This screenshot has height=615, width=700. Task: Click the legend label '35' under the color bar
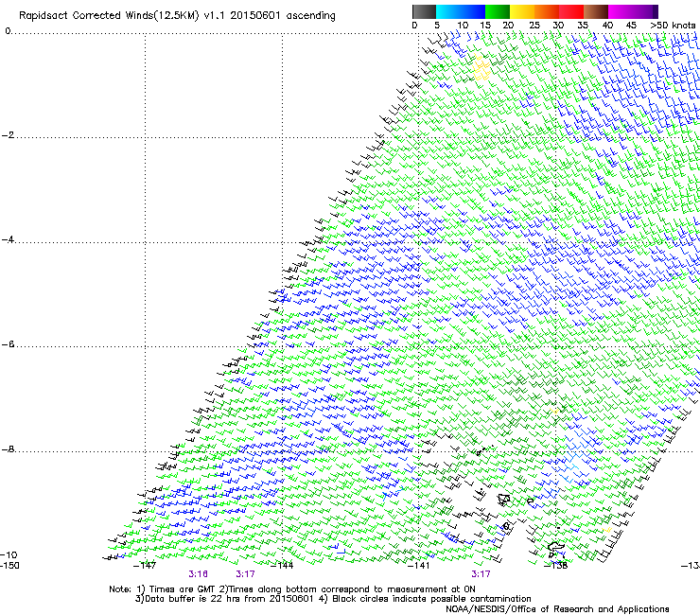point(583,26)
